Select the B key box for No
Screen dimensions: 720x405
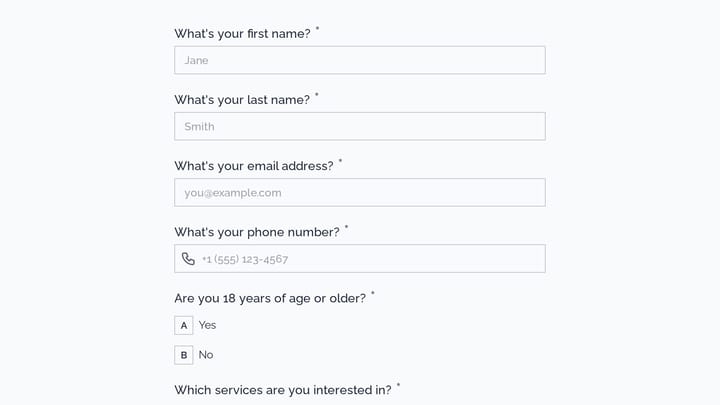184,355
